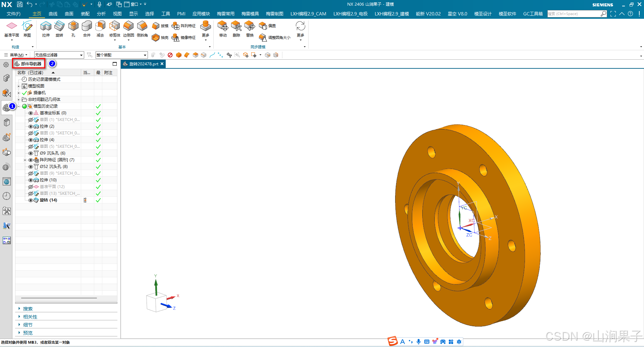The image size is (644, 347).
Task: Expand the 摄像机 tree node
Action: (x=19, y=93)
